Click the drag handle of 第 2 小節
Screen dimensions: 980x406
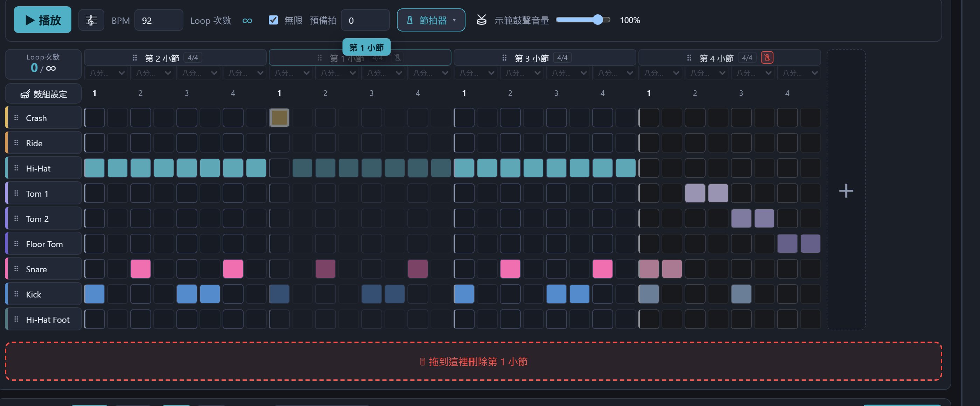pos(135,58)
